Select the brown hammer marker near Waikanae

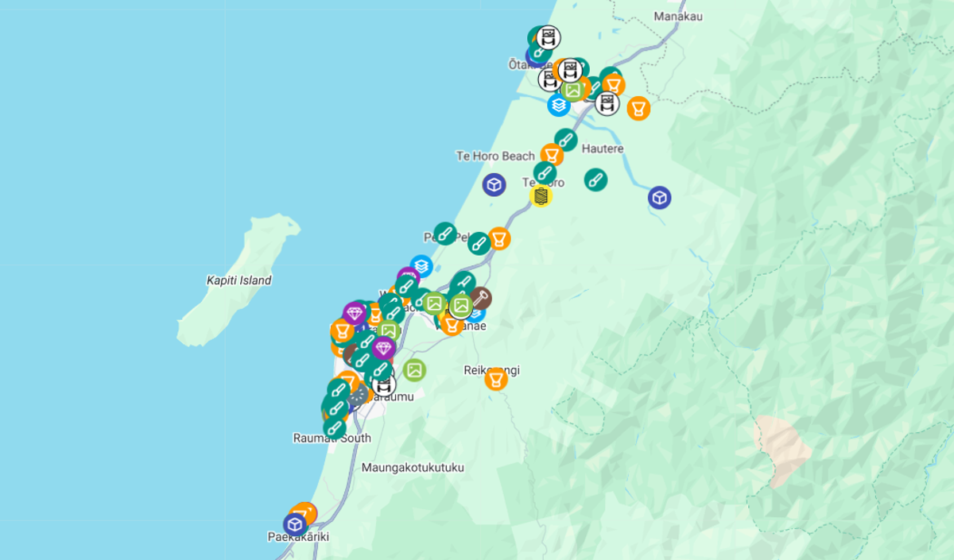[x=480, y=298]
